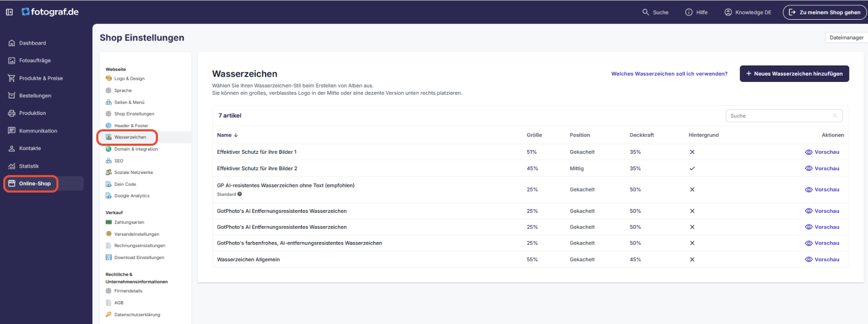This screenshot has width=868, height=324.
Task: Click Neues Wasserzeichen hinzufügen button
Action: pyautogui.click(x=794, y=74)
